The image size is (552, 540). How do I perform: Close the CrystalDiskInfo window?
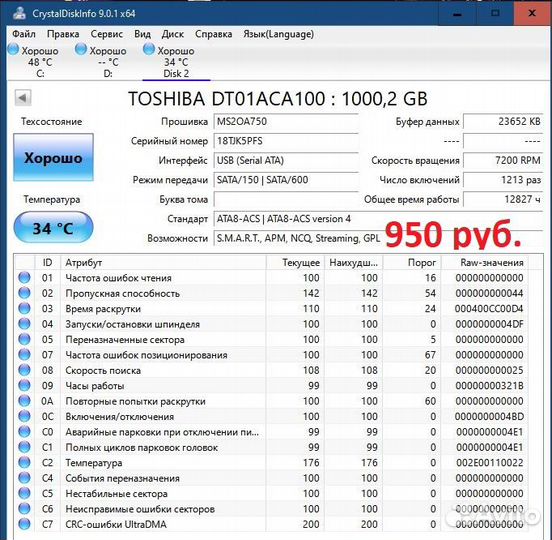[x=532, y=13]
